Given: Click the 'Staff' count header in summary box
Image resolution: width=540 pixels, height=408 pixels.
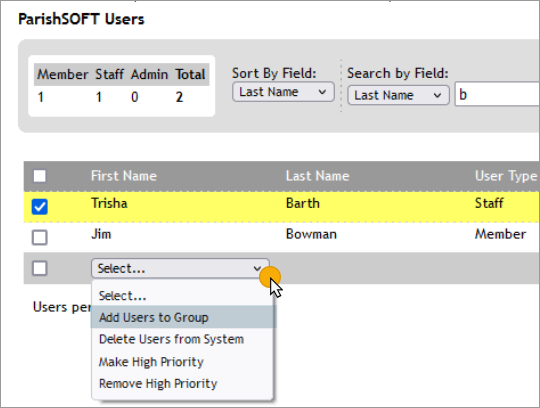Looking at the screenshot, I should [109, 74].
